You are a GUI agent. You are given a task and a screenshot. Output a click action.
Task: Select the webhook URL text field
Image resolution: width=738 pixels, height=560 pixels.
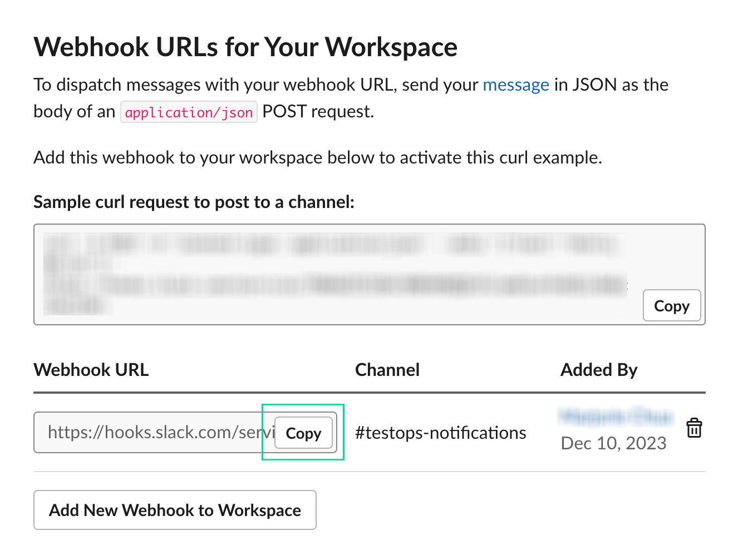(x=150, y=433)
